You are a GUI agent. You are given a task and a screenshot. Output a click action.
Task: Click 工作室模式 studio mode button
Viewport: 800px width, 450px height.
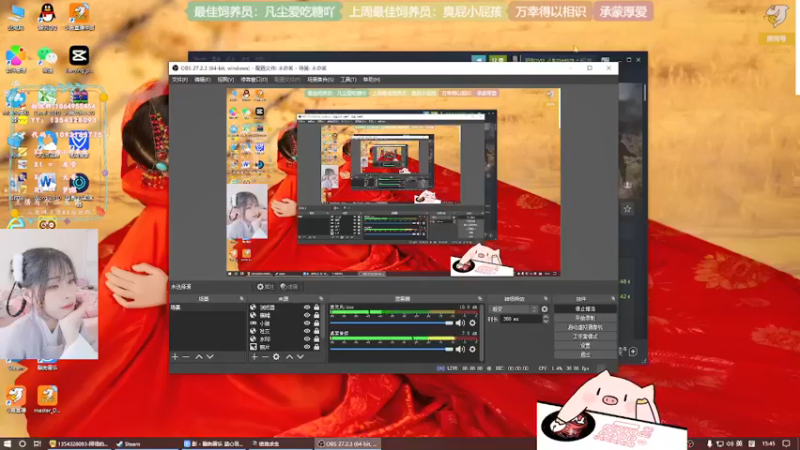(x=585, y=337)
